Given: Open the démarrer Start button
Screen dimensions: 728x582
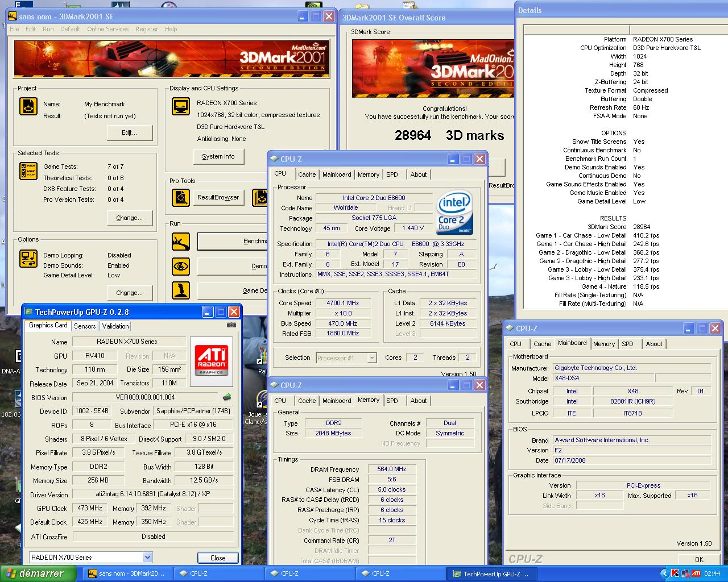Looking at the screenshot, I should pyautogui.click(x=38, y=573).
